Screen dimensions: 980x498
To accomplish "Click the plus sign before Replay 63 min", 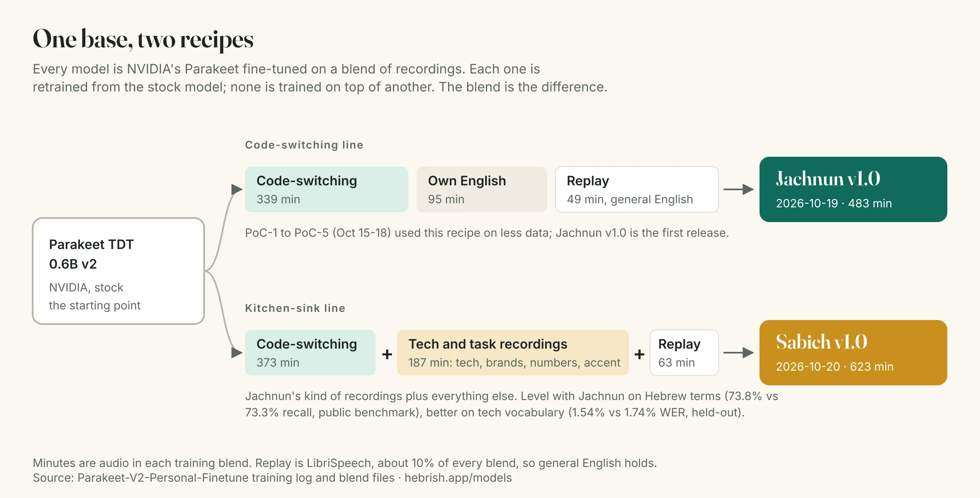I will (639, 354).
